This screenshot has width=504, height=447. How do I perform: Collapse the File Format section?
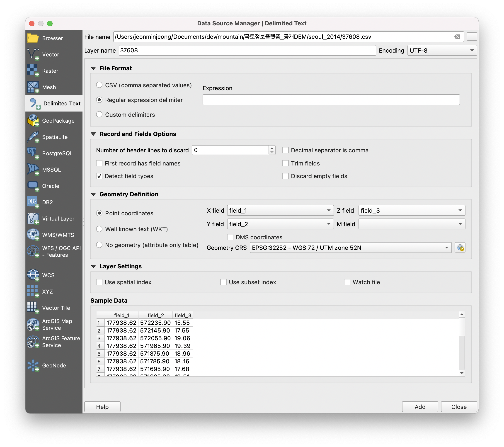[x=93, y=68]
